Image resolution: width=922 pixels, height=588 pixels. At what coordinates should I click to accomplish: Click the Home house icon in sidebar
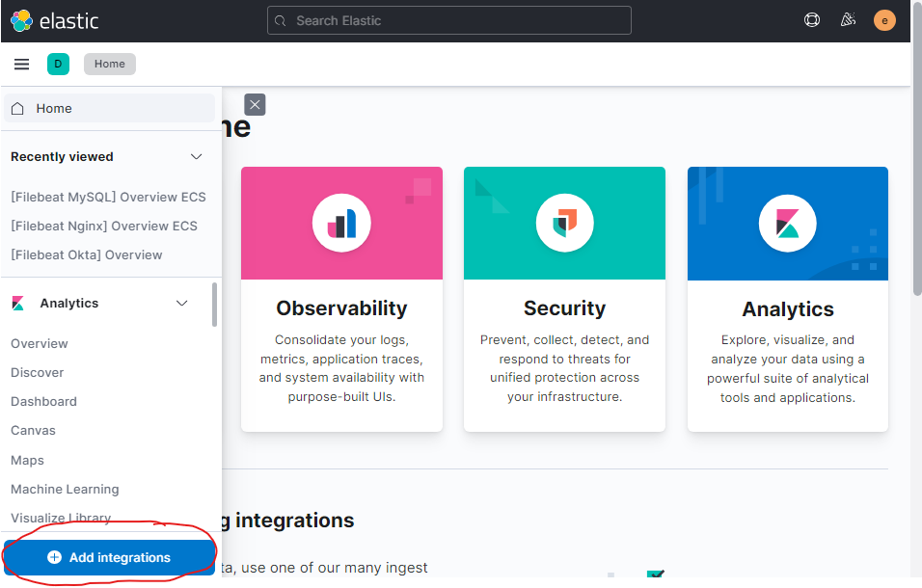tap(17, 109)
